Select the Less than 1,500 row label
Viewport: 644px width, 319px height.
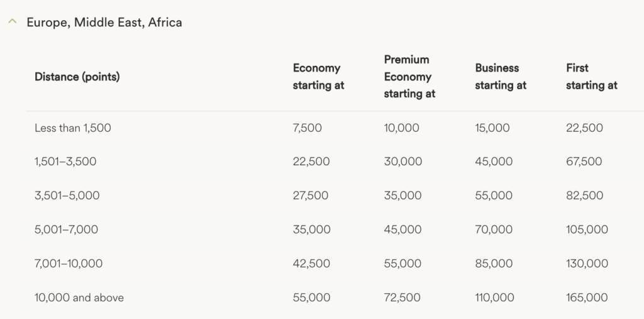tap(72, 128)
